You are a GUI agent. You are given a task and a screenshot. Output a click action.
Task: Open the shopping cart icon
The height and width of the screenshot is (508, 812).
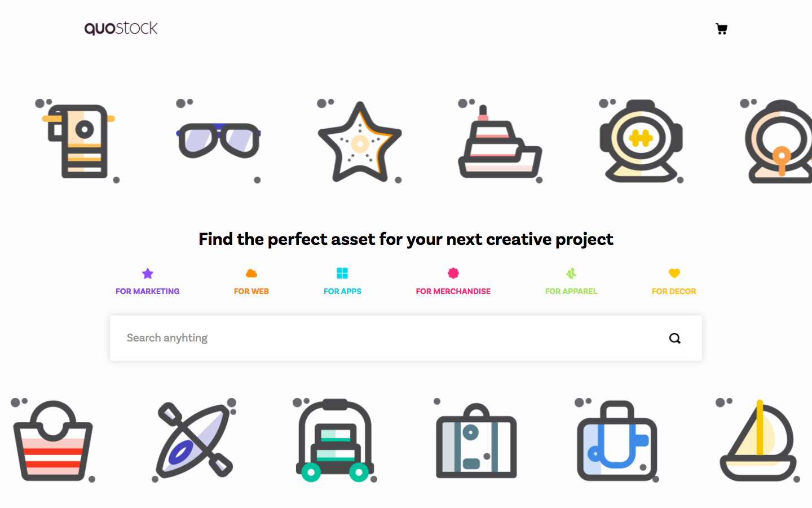click(x=721, y=29)
